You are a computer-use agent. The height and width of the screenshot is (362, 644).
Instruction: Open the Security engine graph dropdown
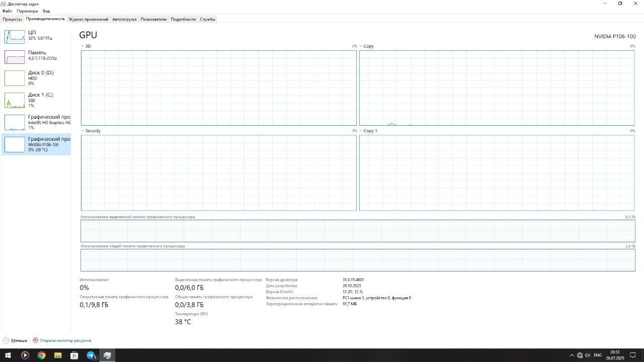[x=83, y=131]
